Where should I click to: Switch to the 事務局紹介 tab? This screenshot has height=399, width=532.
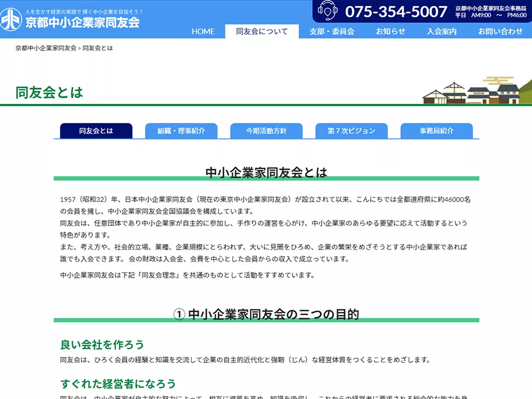pyautogui.click(x=437, y=131)
